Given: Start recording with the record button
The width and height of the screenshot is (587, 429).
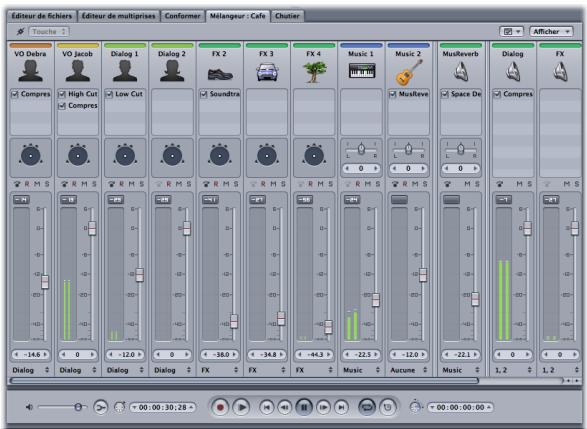Looking at the screenshot, I should coord(220,407).
